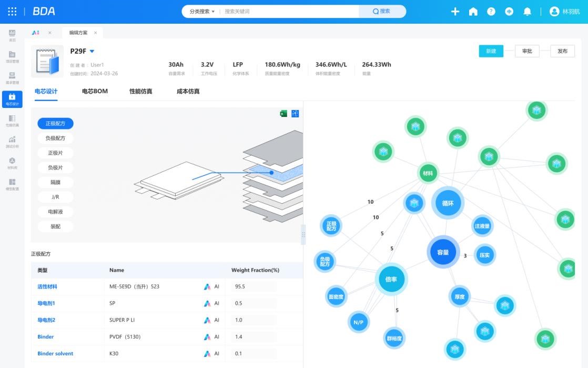Switch to the 成本仿真 tab
Viewport: 588px width, 368px height.
click(188, 92)
